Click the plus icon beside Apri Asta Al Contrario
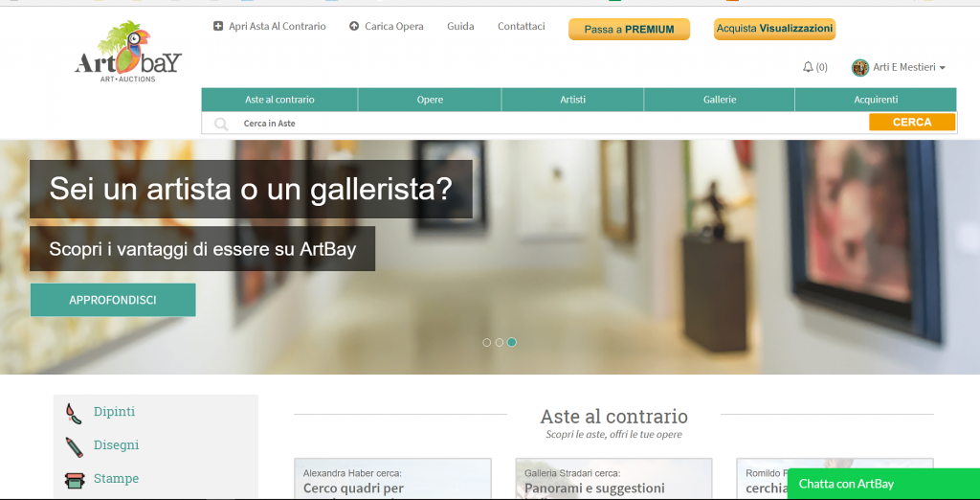This screenshot has height=500, width=980. (218, 27)
